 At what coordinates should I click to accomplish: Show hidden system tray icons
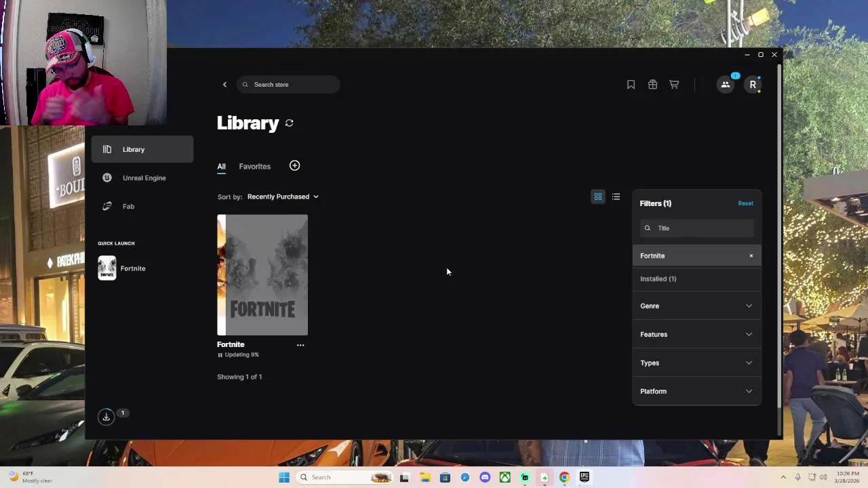[783, 477]
